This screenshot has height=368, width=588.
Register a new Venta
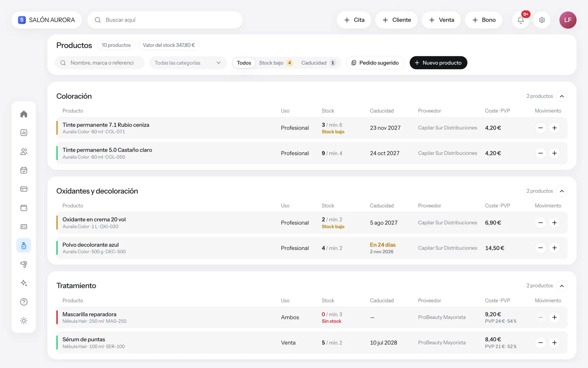[x=441, y=20]
